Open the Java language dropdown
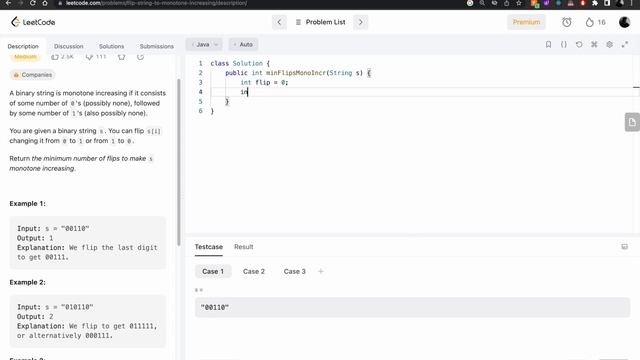Image resolution: width=640 pixels, height=360 pixels. pos(204,44)
